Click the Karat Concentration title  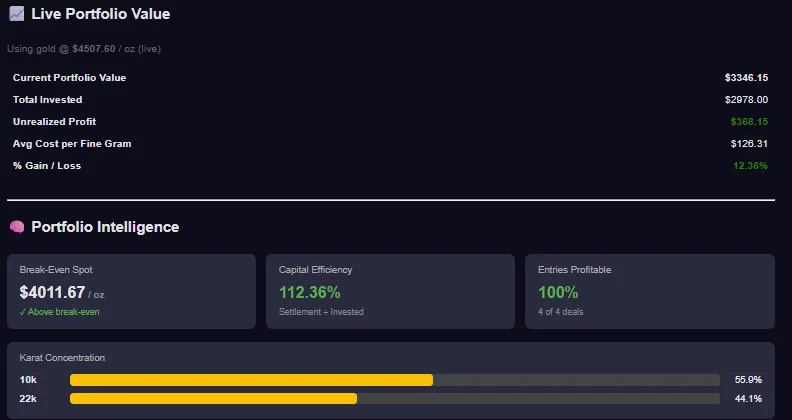[62, 358]
